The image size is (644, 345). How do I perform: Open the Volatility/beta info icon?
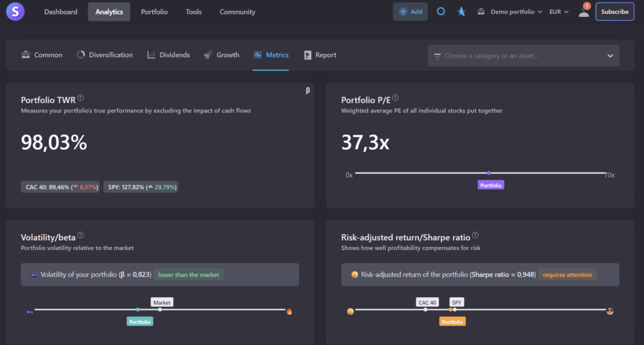coord(80,236)
